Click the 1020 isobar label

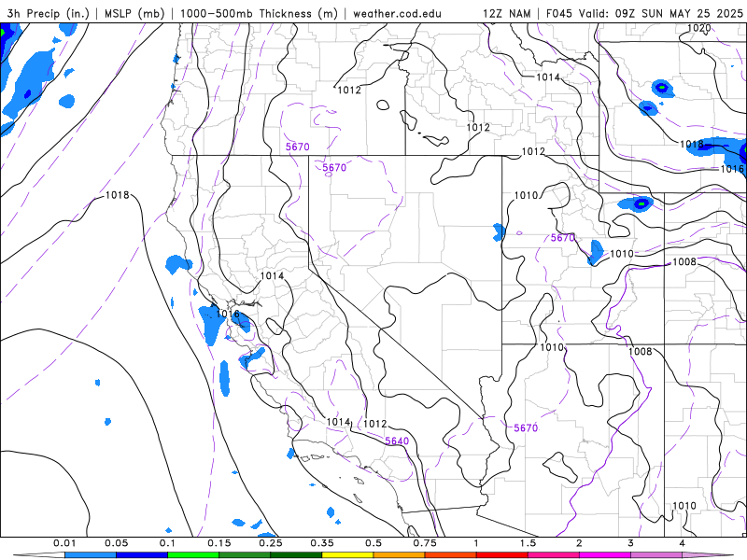(698, 28)
